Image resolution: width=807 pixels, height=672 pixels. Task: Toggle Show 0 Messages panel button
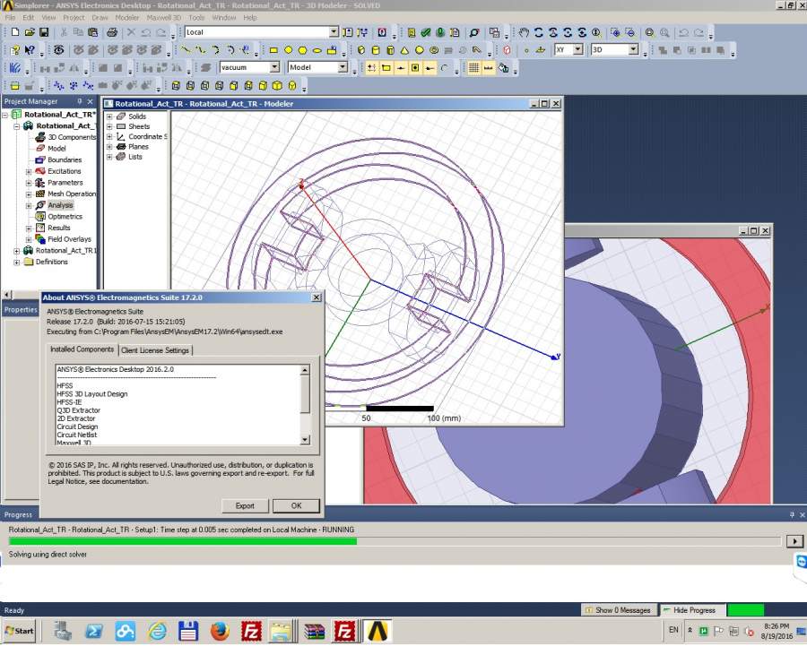[x=619, y=610]
